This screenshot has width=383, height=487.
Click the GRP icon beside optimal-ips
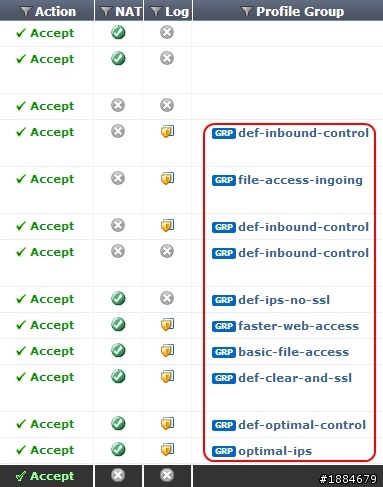click(x=224, y=451)
